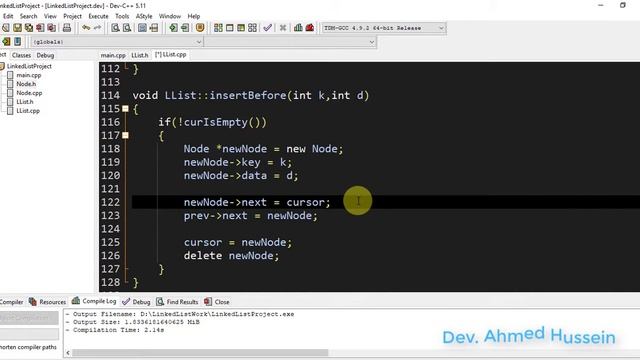The image size is (640, 360).
Task: Open the Tools menu
Action: coord(122,16)
